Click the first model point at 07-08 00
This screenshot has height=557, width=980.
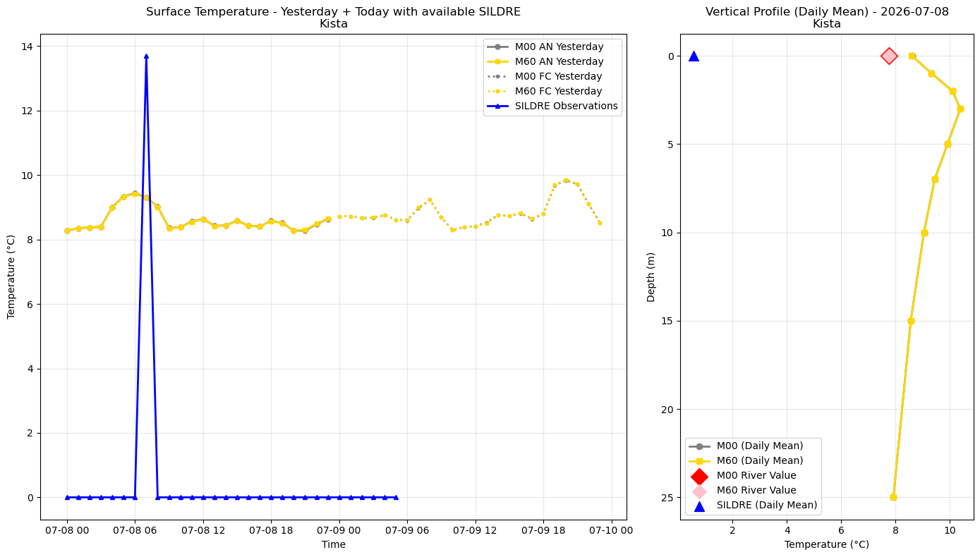(x=67, y=231)
